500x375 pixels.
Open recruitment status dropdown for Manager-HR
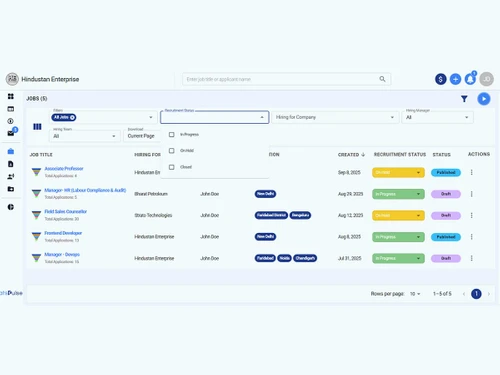[398, 194]
